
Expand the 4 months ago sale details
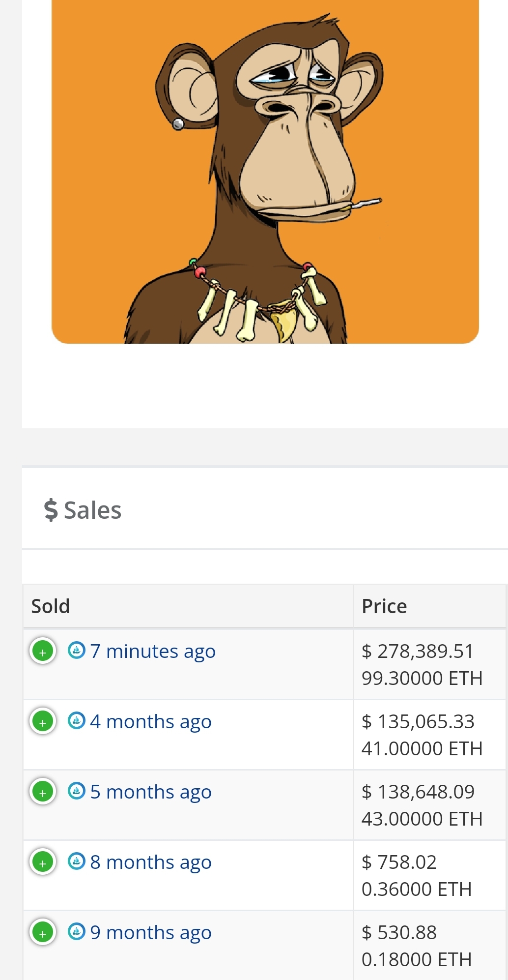click(43, 722)
